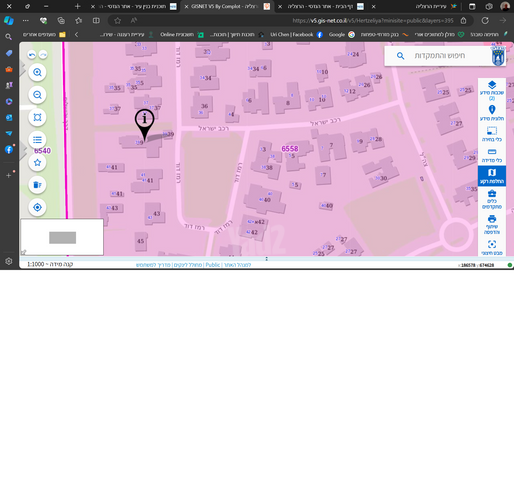Select the selection tools item

492,134
